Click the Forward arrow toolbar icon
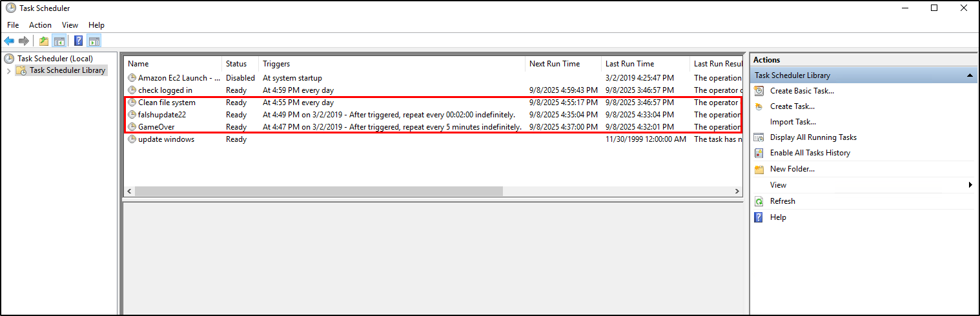Viewport: 980px width, 316px height. point(24,41)
